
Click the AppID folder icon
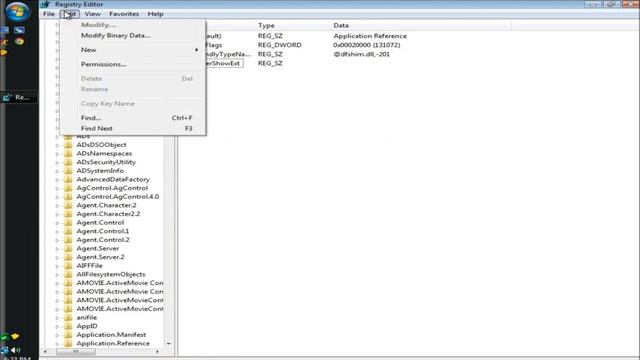68,326
